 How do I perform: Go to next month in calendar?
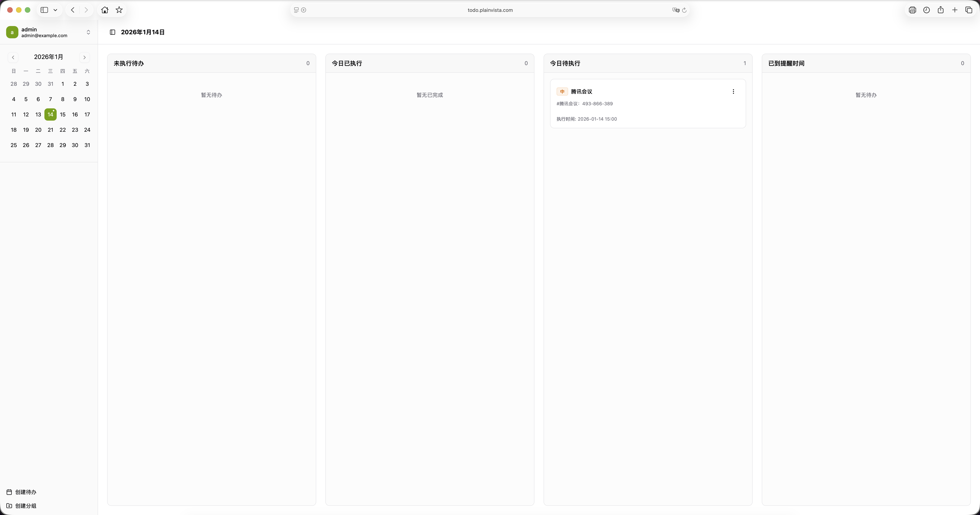84,57
